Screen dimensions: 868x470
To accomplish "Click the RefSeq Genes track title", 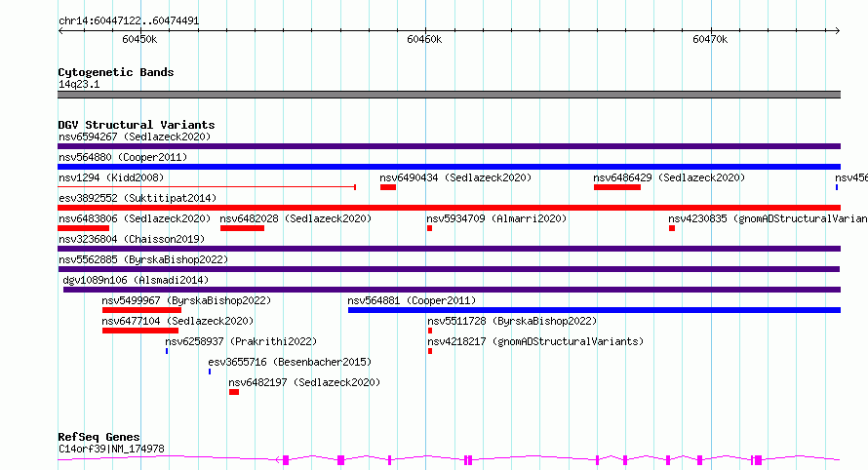I will 99,437.
